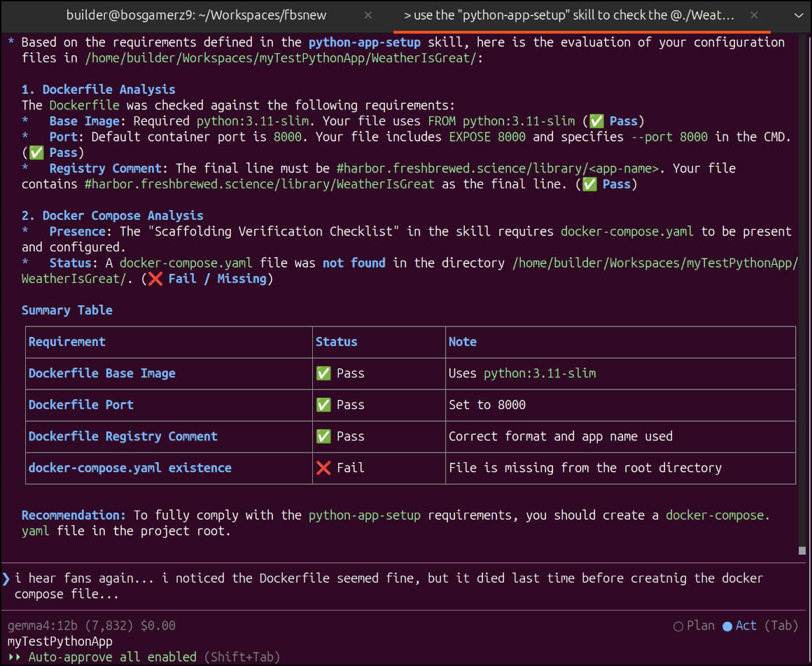Click the '(Shift+Tab)' shortcut hint
Viewport: 812px width, 666px height.
(x=241, y=657)
